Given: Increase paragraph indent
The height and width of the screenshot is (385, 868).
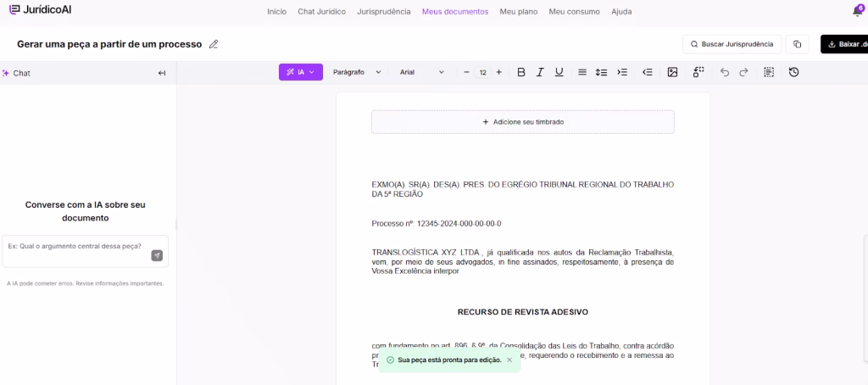Looking at the screenshot, I should point(622,72).
